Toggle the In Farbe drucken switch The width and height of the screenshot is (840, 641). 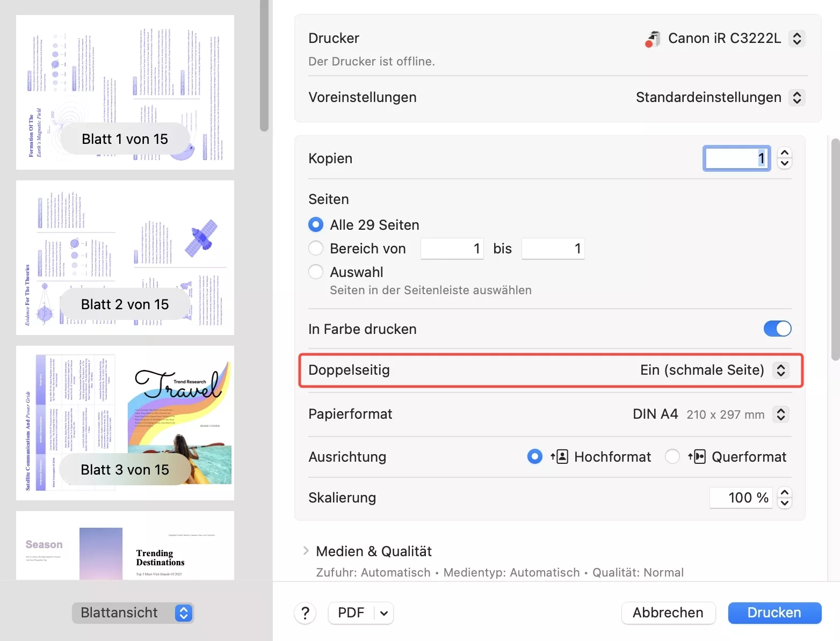777,329
